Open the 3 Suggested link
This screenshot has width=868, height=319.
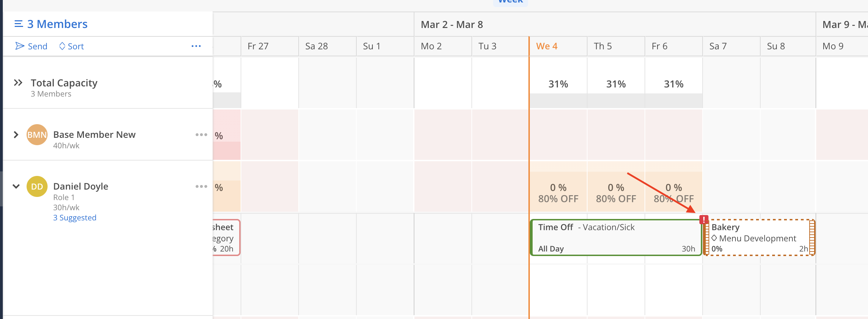click(x=74, y=218)
